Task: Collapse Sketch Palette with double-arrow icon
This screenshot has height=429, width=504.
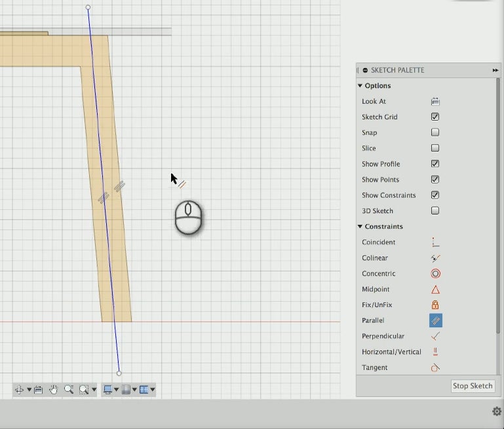Action: (495, 70)
